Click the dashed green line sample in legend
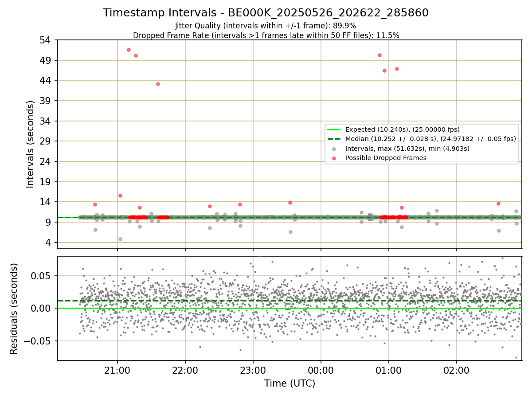Screen dimensions: 532x399 tap(335, 139)
